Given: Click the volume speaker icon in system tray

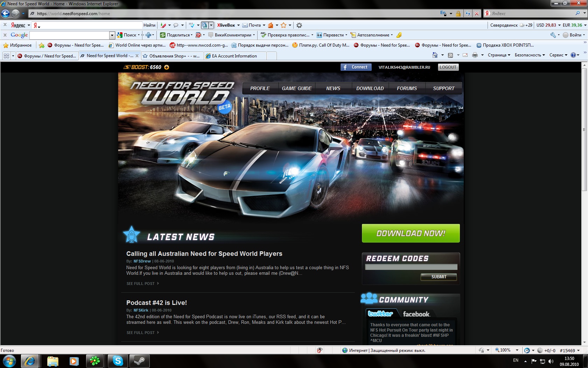Looking at the screenshot, I should coord(551,361).
